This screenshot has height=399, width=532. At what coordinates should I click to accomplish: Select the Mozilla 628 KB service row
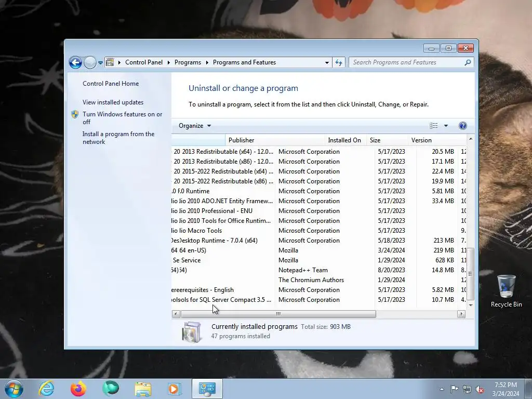[319, 260]
